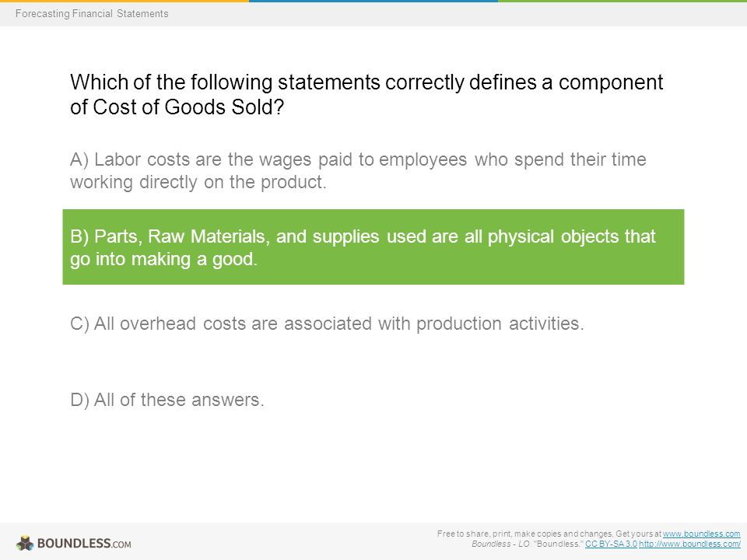
Task: Click the green segment of top color bar
Action: (x=622, y=1)
